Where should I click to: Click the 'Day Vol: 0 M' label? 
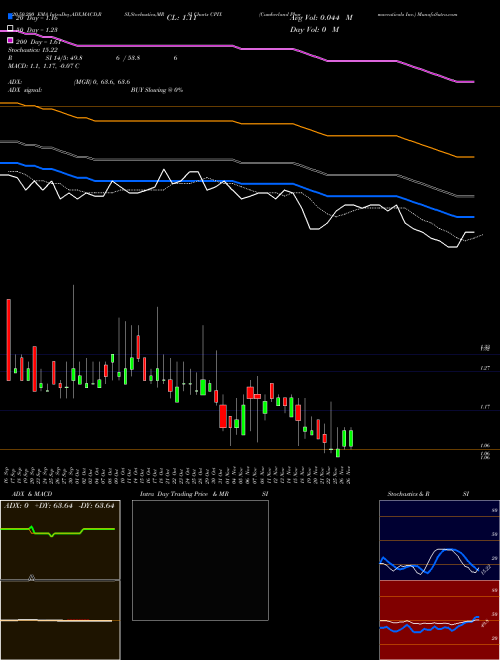point(314,29)
